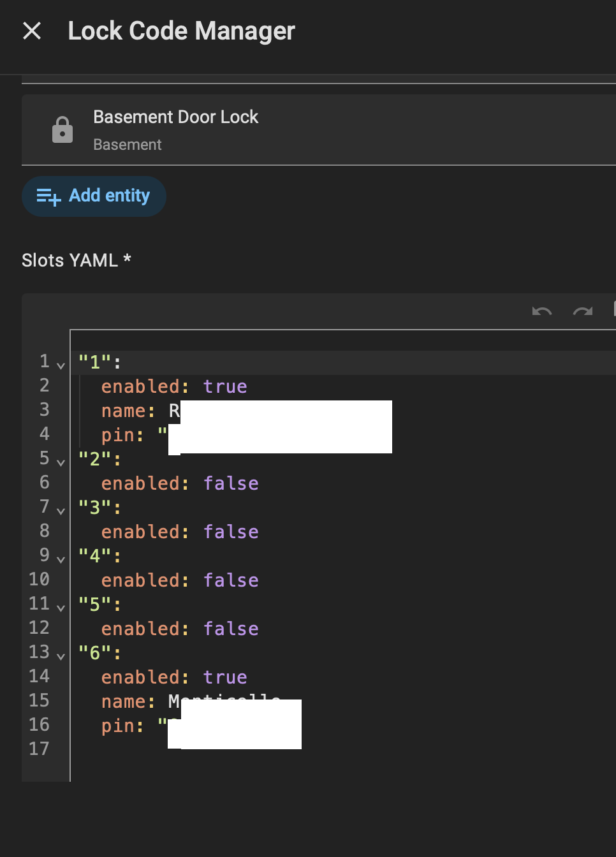
Task: Fold the slot "4" block in the gutter
Action: (61, 559)
